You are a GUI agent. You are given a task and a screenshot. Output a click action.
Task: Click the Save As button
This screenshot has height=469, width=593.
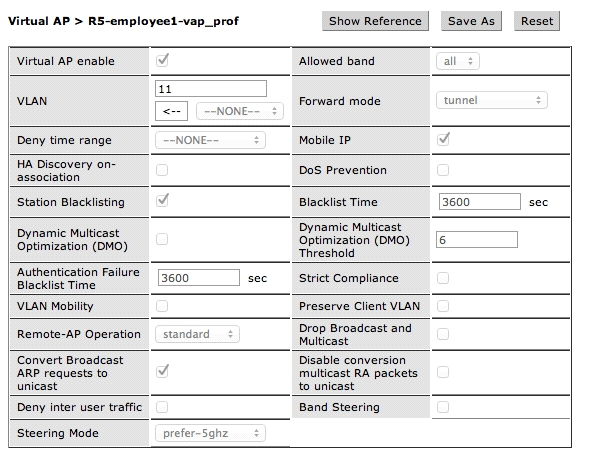tap(471, 21)
